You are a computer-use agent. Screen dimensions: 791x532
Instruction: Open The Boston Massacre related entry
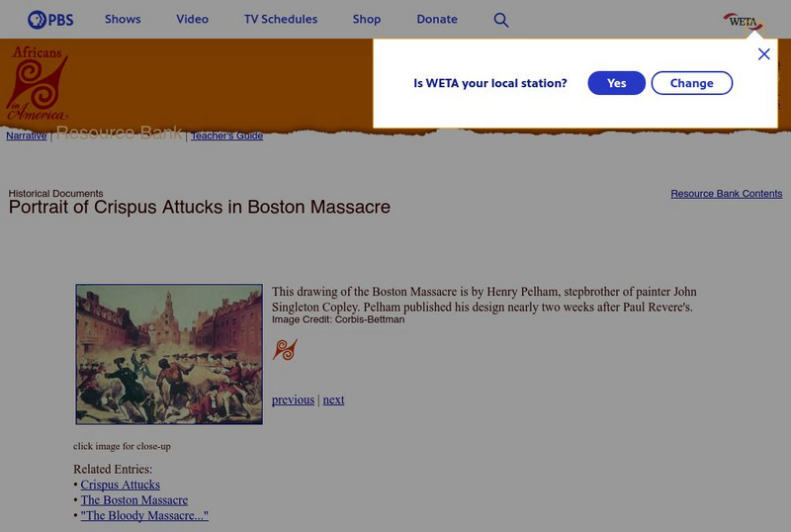coord(134,500)
